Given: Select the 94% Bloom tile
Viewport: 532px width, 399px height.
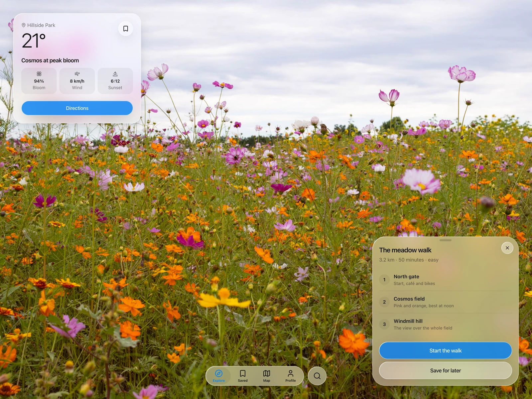Looking at the screenshot, I should 39,81.
